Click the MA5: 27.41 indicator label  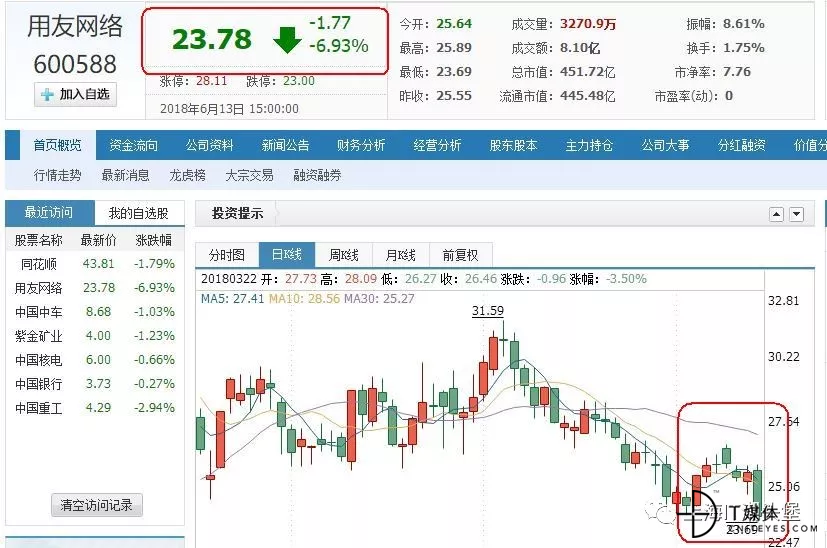click(x=233, y=299)
